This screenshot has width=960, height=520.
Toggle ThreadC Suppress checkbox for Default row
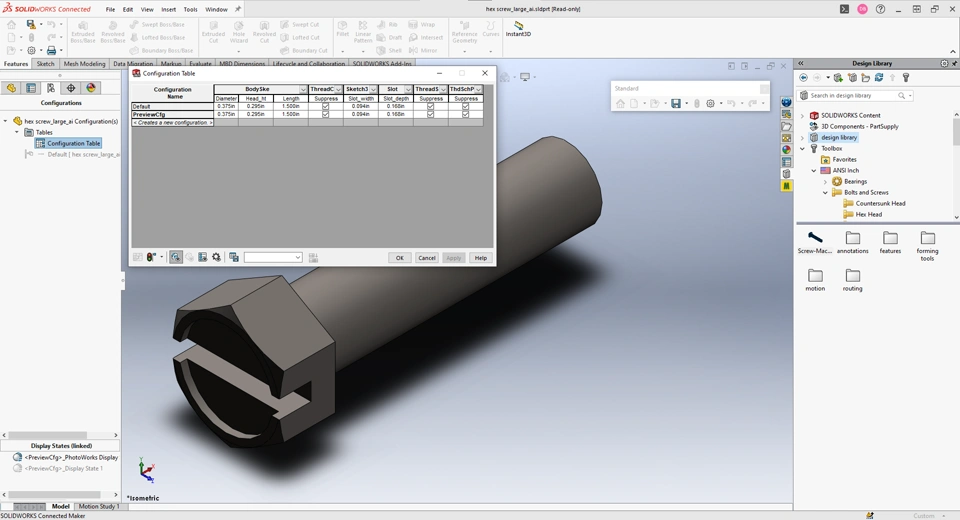(325, 106)
